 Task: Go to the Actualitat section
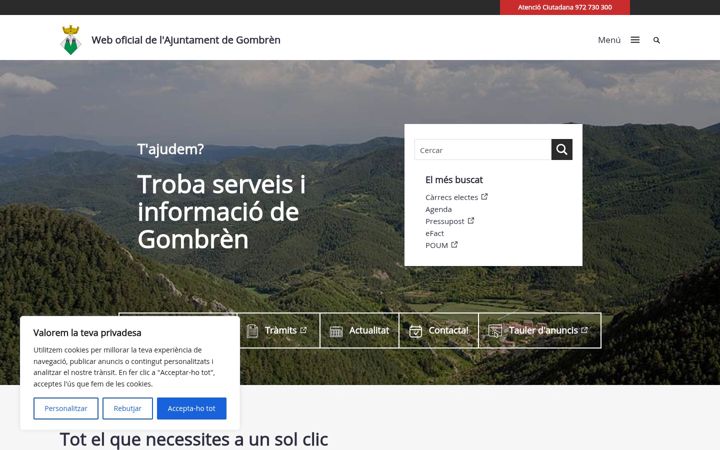(x=360, y=331)
